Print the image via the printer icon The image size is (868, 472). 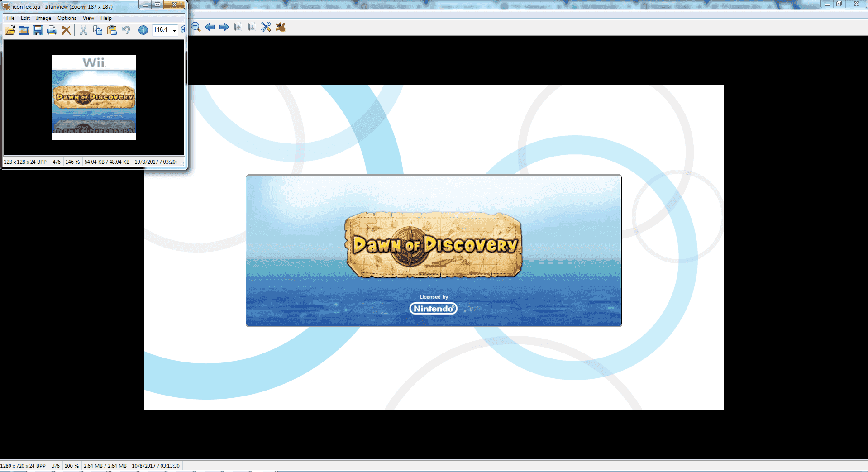(x=52, y=30)
